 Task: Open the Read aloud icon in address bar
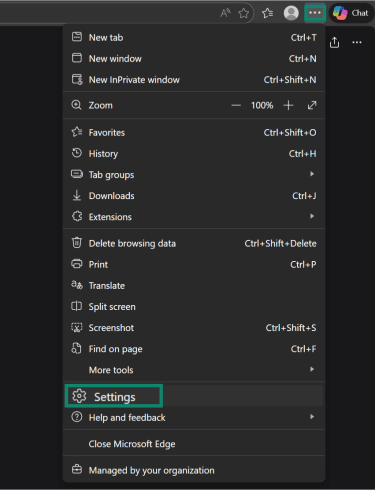[225, 13]
